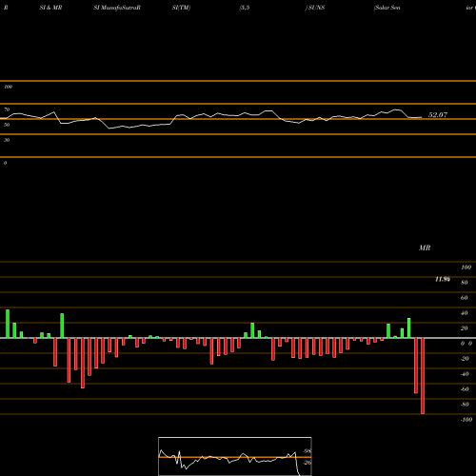The height and width of the screenshot is (476, 476).
Task: Click the -80 label on MR axis
Action: 465,405
